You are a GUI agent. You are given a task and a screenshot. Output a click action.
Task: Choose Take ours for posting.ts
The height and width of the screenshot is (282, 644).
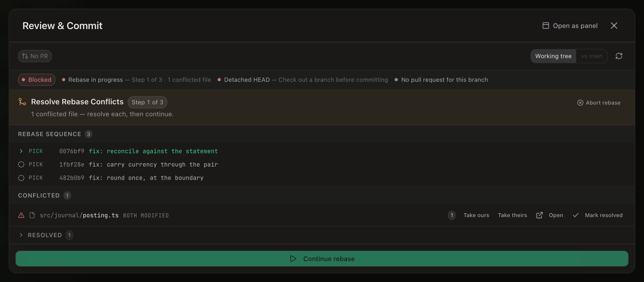click(x=476, y=215)
